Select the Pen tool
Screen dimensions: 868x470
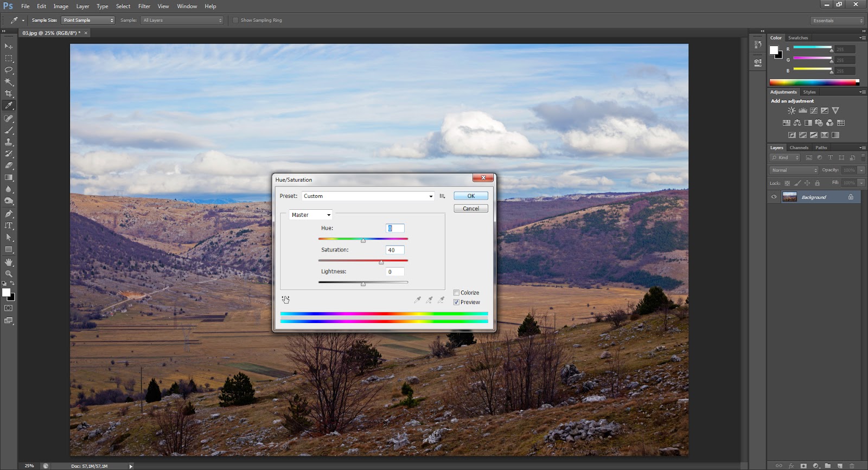[9, 214]
